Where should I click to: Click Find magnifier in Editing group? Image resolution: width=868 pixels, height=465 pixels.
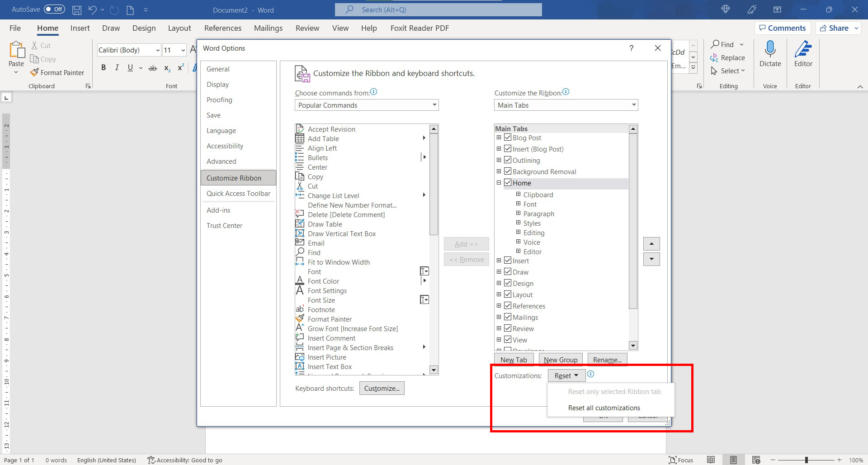point(722,44)
